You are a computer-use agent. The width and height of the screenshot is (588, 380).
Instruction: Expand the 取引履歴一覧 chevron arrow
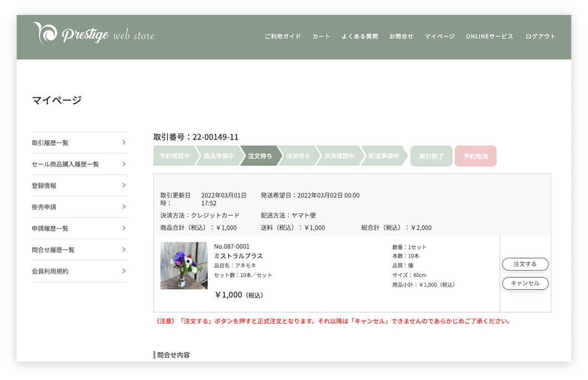pyautogui.click(x=124, y=143)
